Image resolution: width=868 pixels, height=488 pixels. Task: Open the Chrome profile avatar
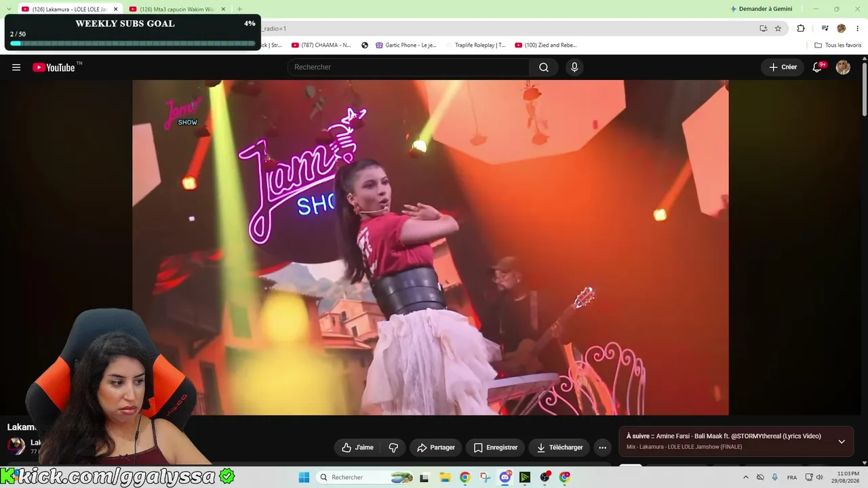[842, 28]
